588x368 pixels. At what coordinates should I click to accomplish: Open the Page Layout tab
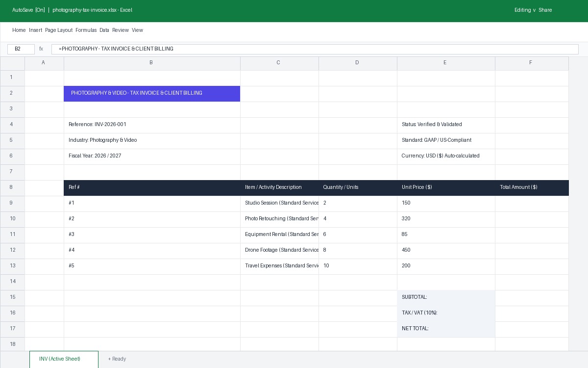tap(59, 30)
